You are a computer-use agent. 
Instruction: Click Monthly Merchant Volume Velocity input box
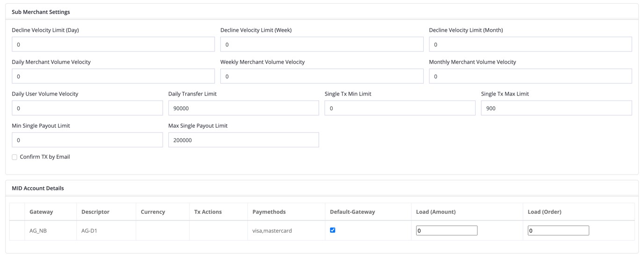point(530,76)
